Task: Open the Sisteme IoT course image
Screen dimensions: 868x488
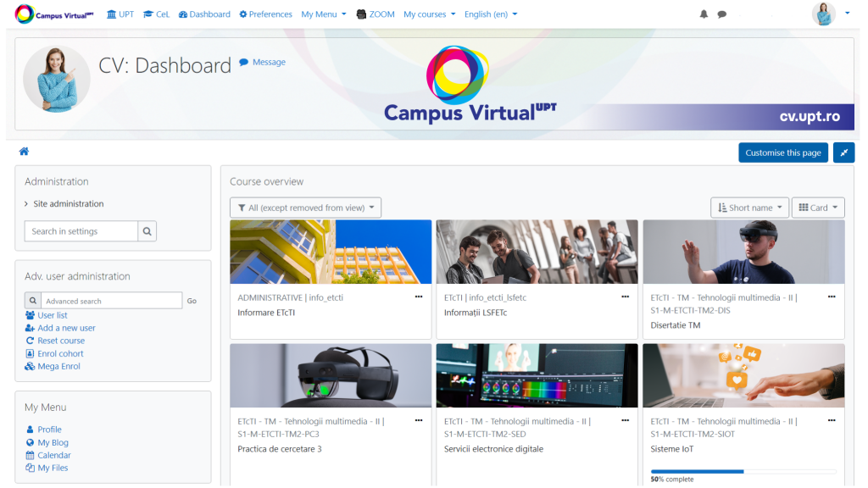Action: (743, 375)
